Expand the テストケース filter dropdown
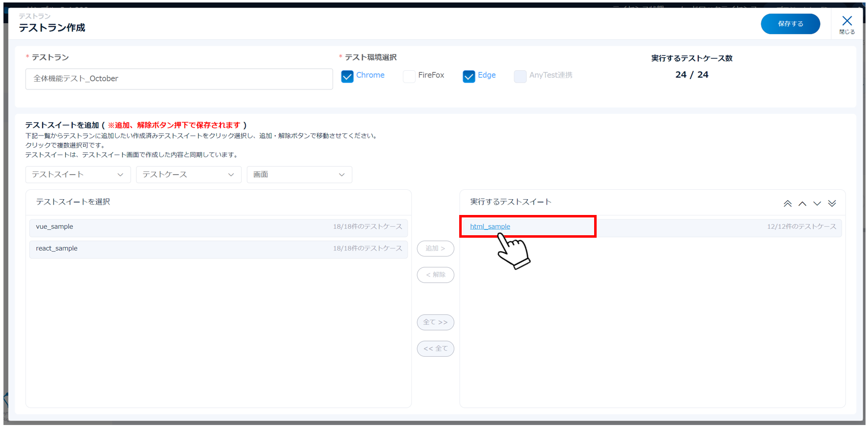Screen dimensions: 868x426 pos(188,174)
